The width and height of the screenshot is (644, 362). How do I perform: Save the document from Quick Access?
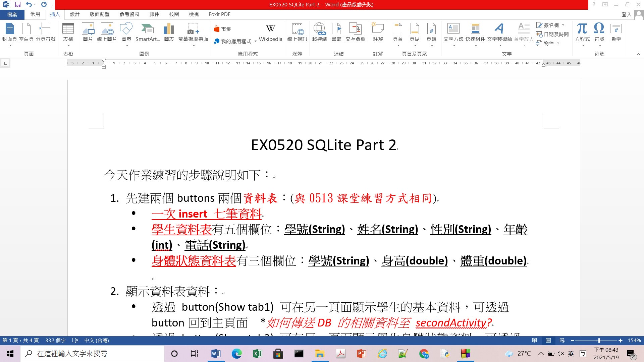pyautogui.click(x=18, y=4)
